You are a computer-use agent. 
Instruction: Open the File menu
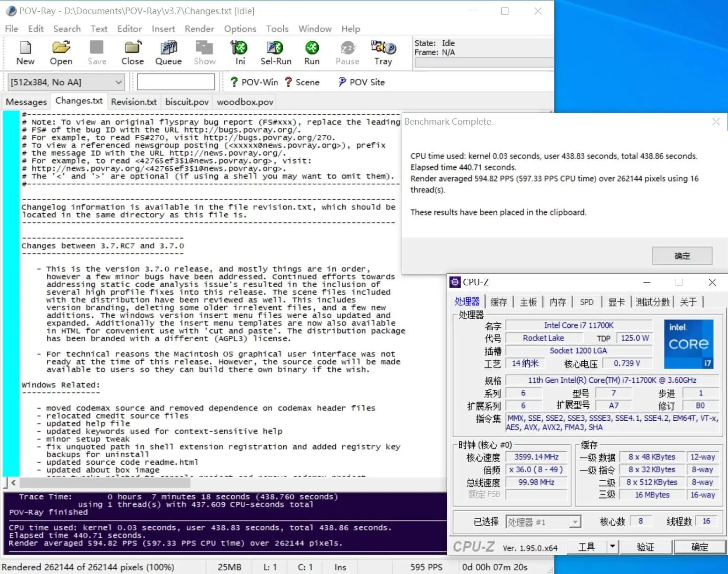coord(12,29)
